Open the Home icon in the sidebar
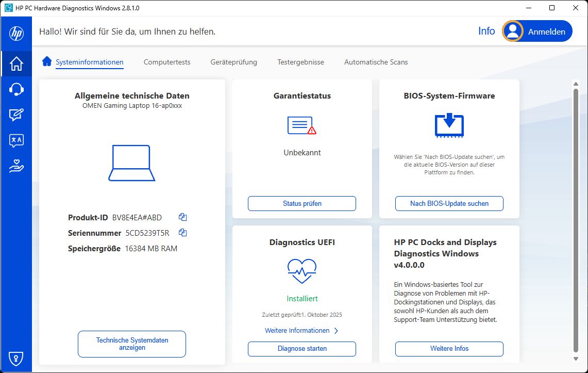The width and height of the screenshot is (588, 373). (16, 63)
